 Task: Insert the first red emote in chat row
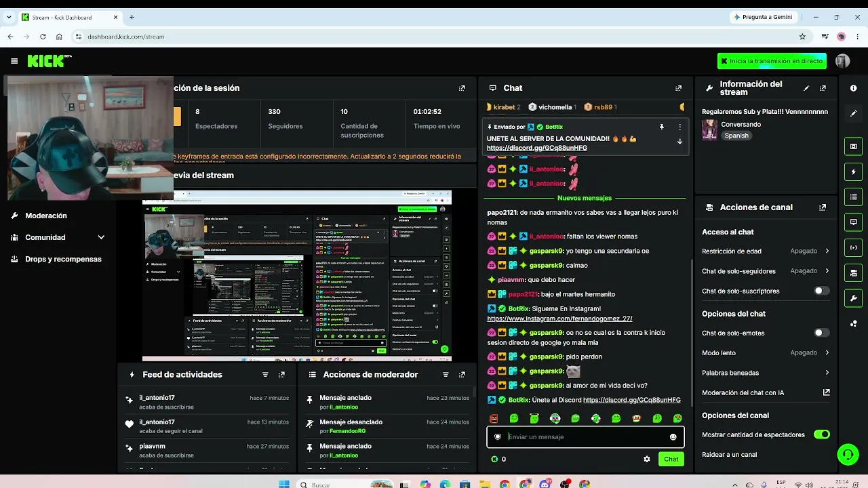coord(494,419)
